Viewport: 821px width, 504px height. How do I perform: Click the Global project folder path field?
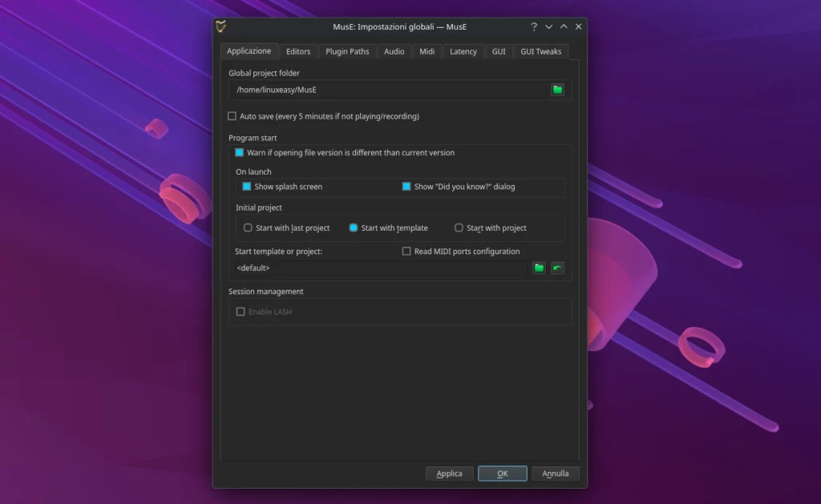click(x=389, y=90)
